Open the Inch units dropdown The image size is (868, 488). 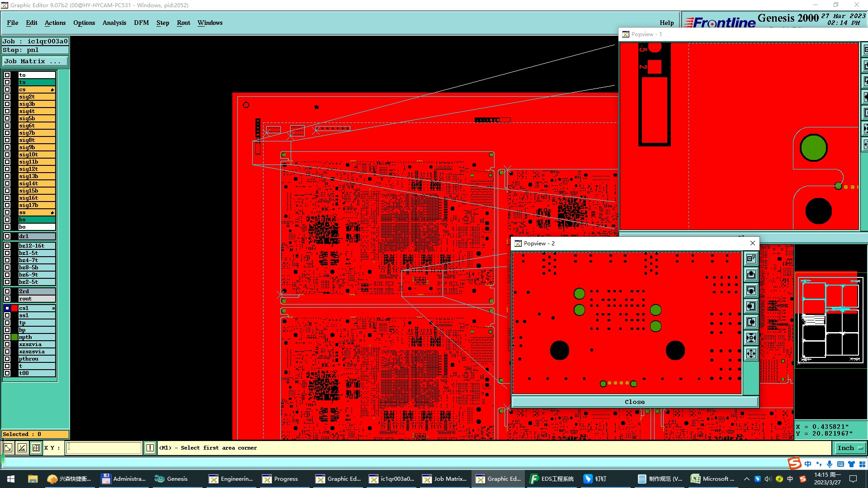tap(850, 448)
